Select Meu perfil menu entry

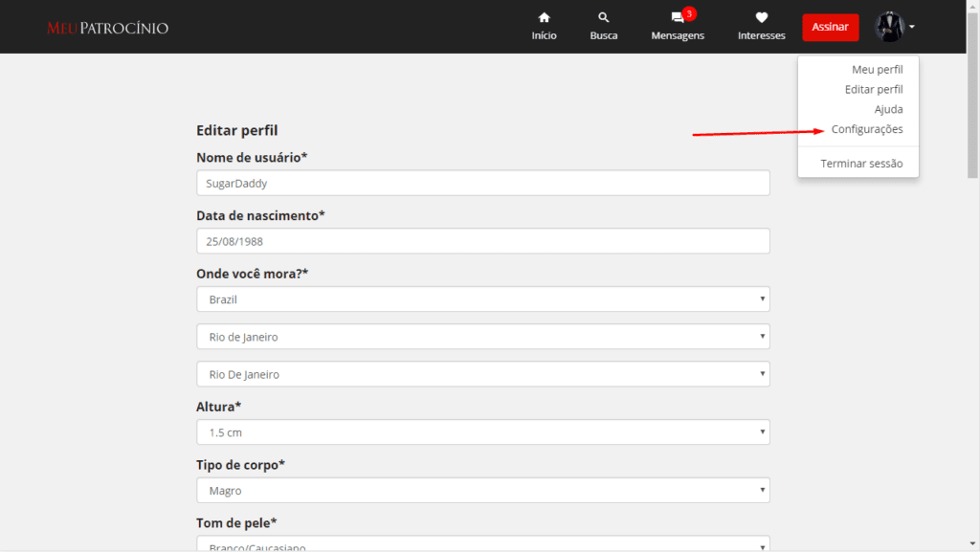point(877,69)
